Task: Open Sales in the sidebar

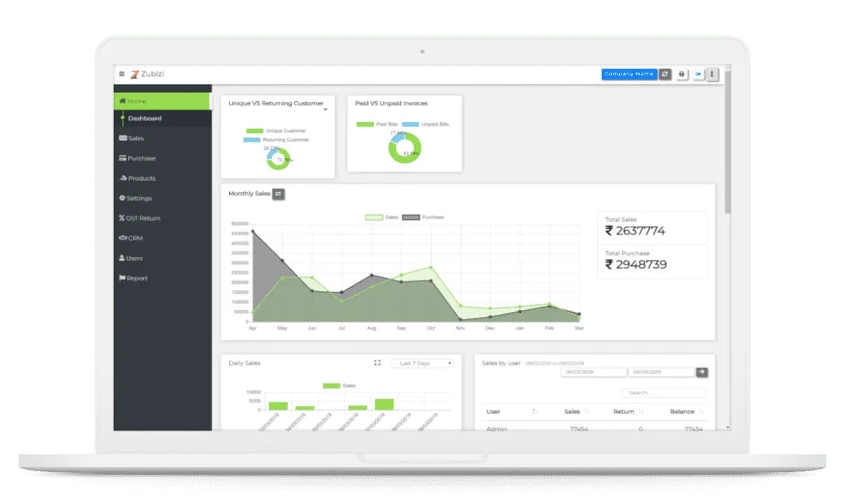Action: (131, 138)
